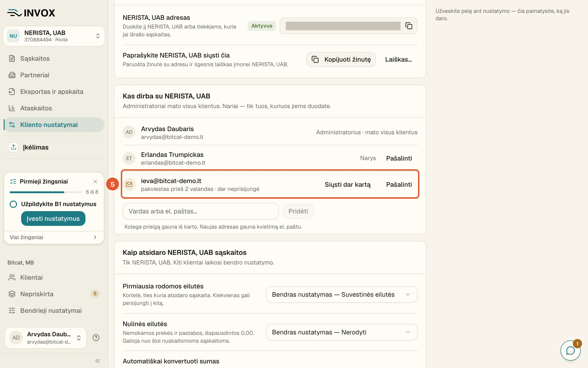588x368 pixels.
Task: Open the NERISTA, UAB client switcher
Action: click(x=54, y=36)
